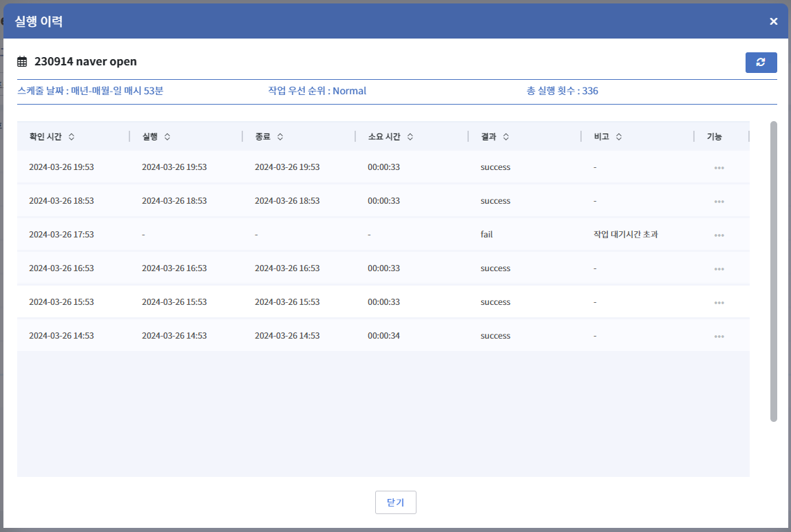Select 실행 time 2024-03-26 15:53 cell

[174, 302]
